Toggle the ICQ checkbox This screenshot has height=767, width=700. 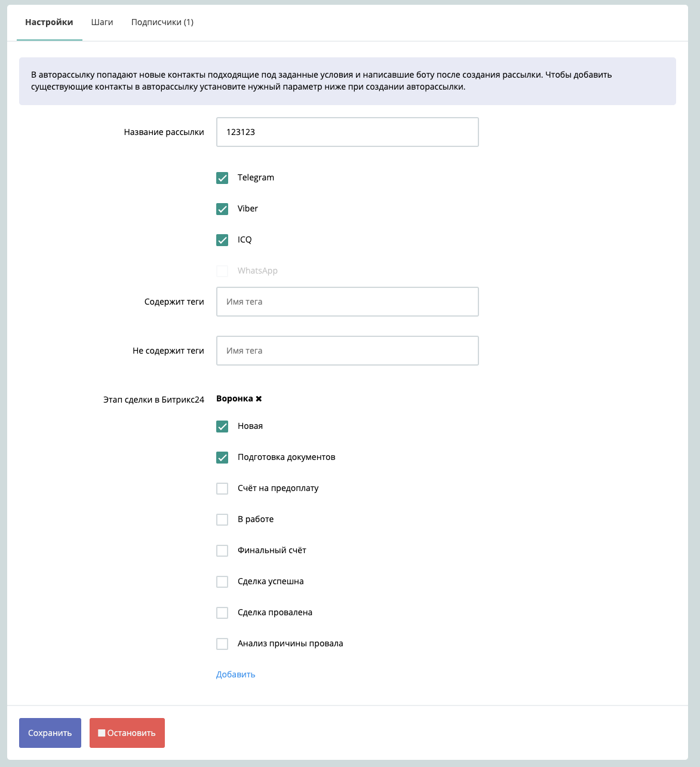pos(222,240)
